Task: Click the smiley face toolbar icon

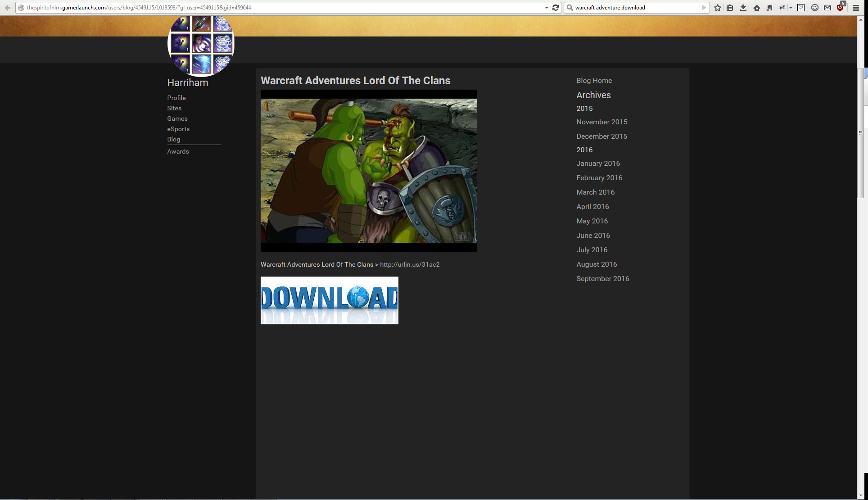Action: coord(814,8)
